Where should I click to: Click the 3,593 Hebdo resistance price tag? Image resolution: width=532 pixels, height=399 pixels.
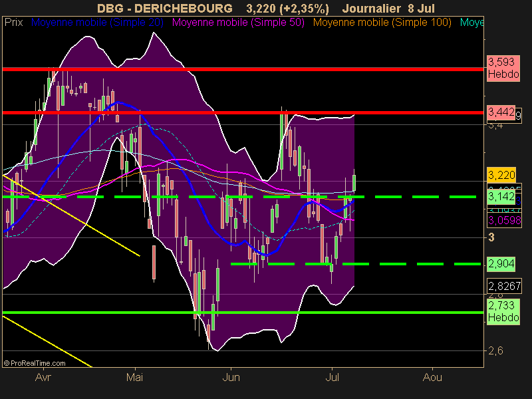coord(503,68)
